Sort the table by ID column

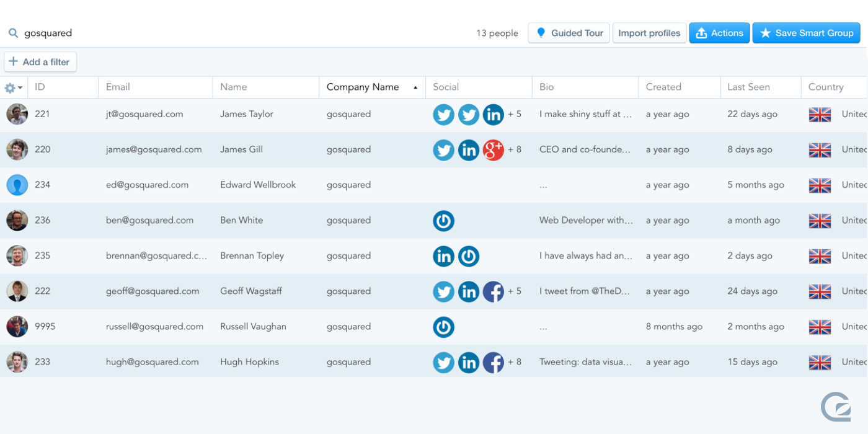pos(63,87)
